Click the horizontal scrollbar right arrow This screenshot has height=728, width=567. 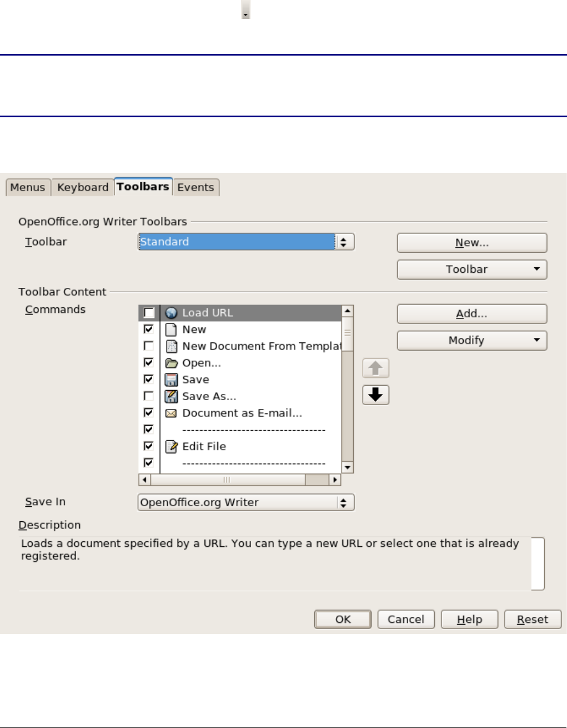tap(335, 480)
